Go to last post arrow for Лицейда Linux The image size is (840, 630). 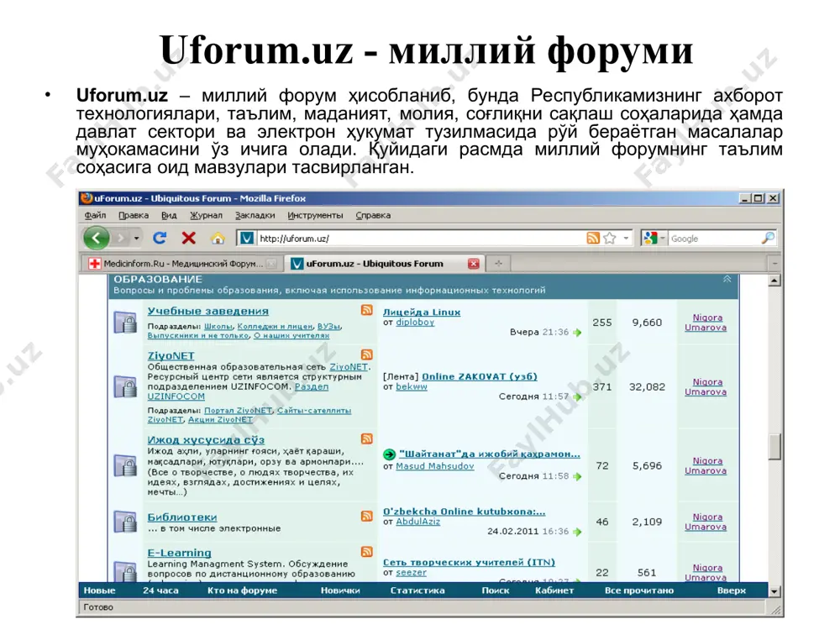577,333
